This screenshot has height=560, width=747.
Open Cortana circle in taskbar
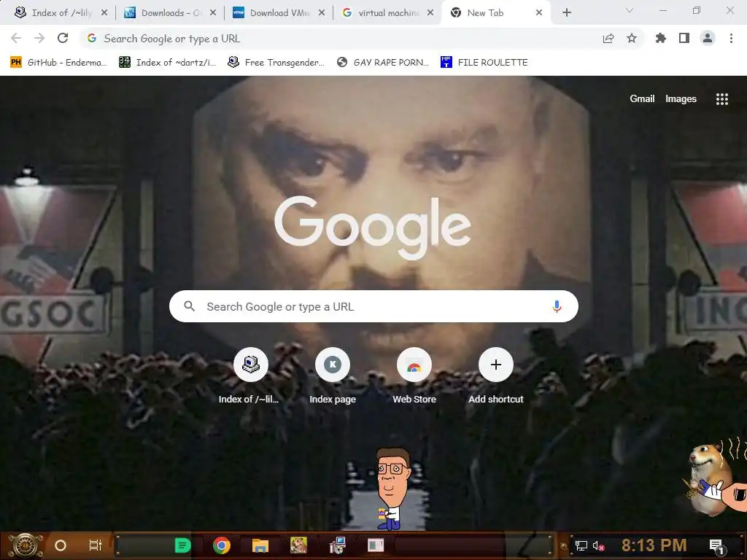coord(60,545)
